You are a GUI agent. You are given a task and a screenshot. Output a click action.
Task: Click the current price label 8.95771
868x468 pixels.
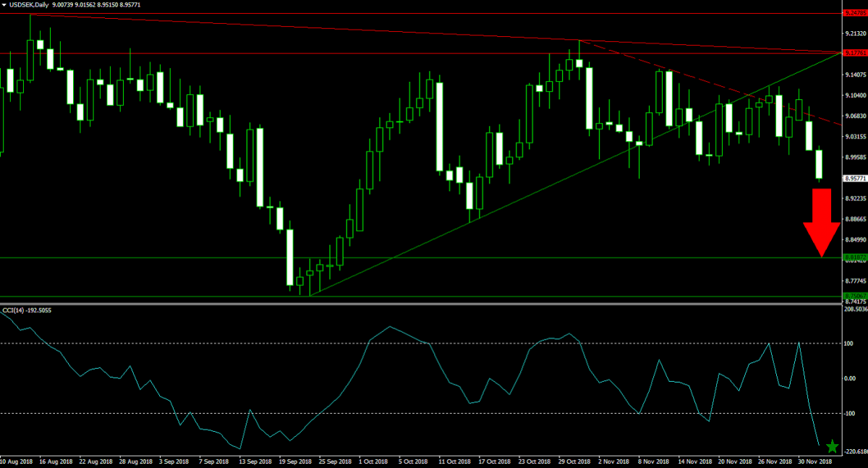[855, 178]
